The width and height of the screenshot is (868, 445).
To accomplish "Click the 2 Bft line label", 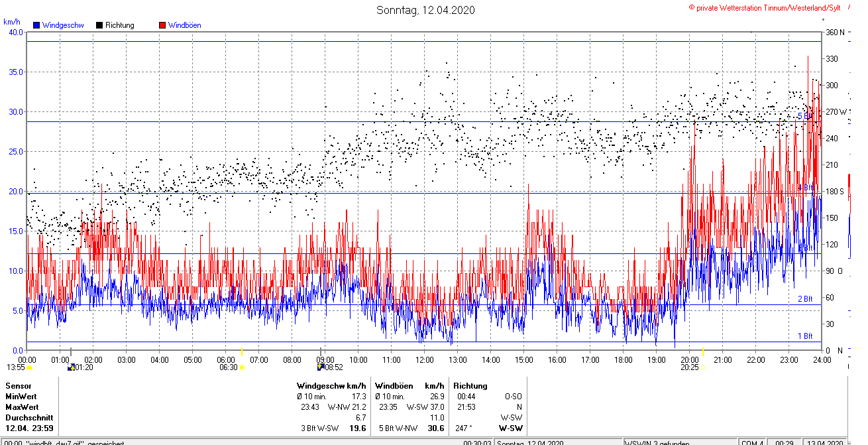I will pyautogui.click(x=804, y=299).
